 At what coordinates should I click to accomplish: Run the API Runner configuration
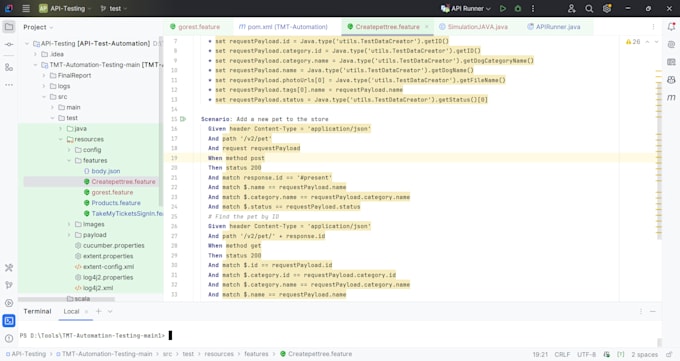(503, 8)
